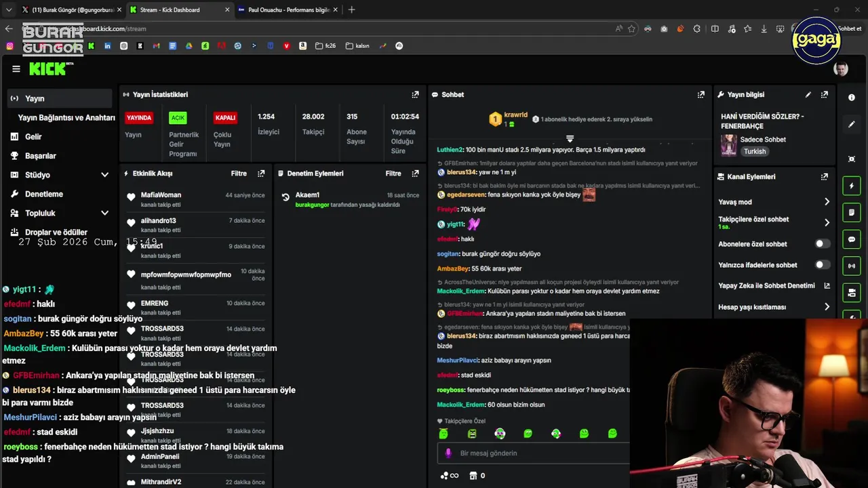
Task: Bookmark this page with the star icon
Action: [631, 28]
